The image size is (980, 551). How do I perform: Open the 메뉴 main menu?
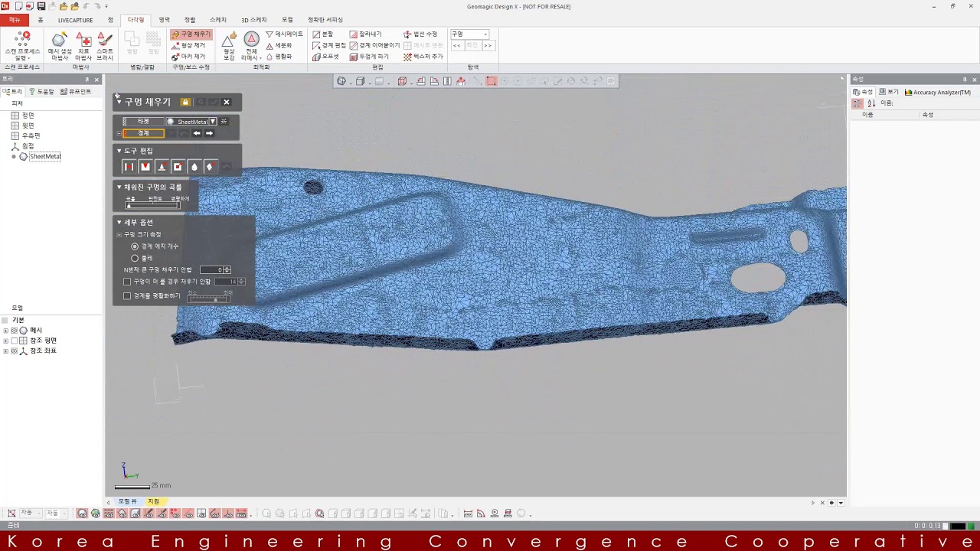click(15, 20)
